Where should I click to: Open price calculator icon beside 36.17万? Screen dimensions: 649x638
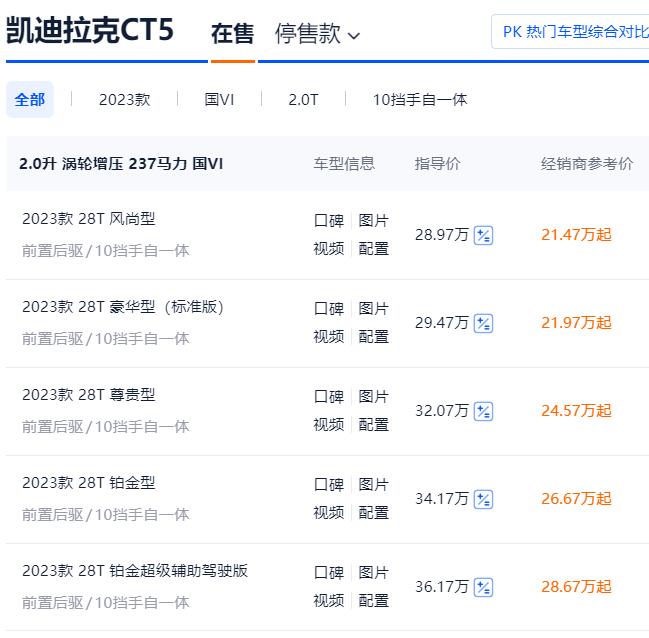483,587
